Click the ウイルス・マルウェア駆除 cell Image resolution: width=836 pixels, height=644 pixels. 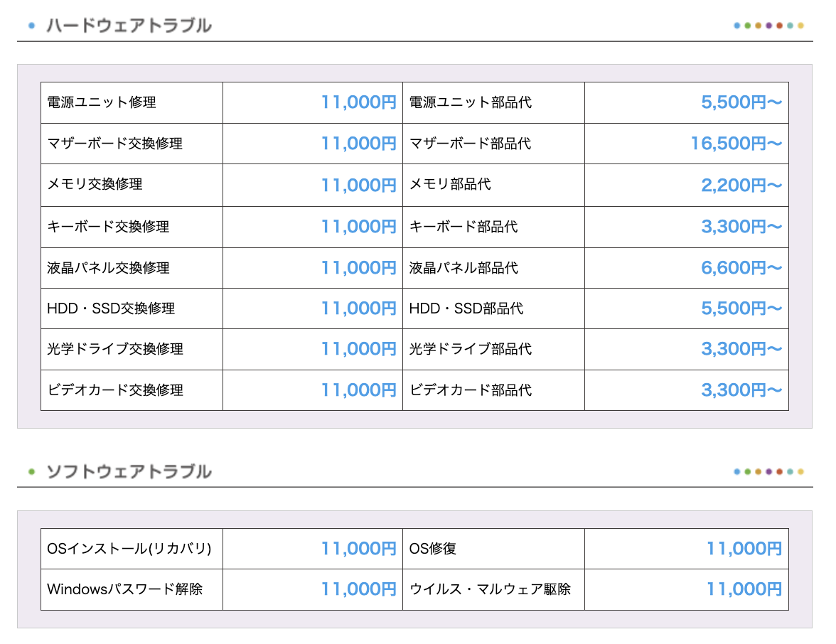[491, 589]
